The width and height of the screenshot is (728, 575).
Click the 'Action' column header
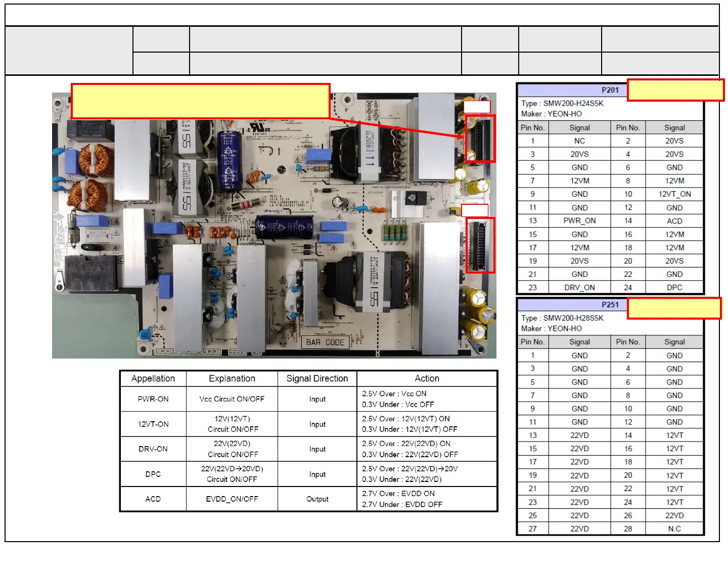pyautogui.click(x=427, y=379)
